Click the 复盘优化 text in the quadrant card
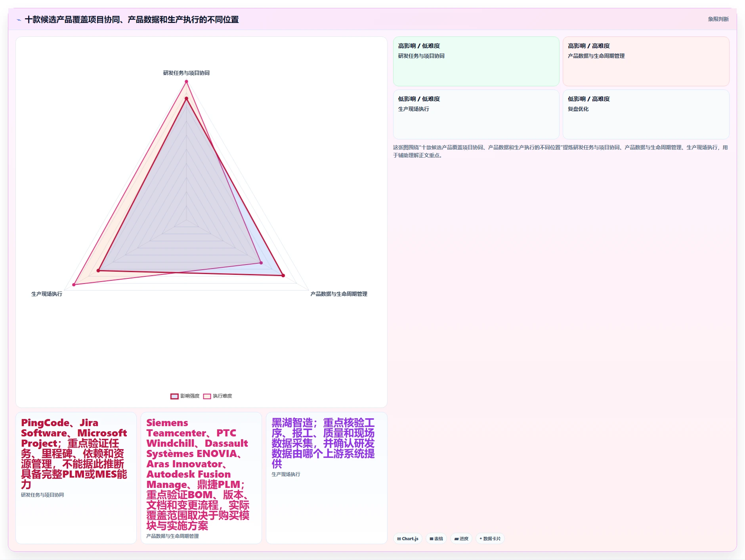 (578, 109)
